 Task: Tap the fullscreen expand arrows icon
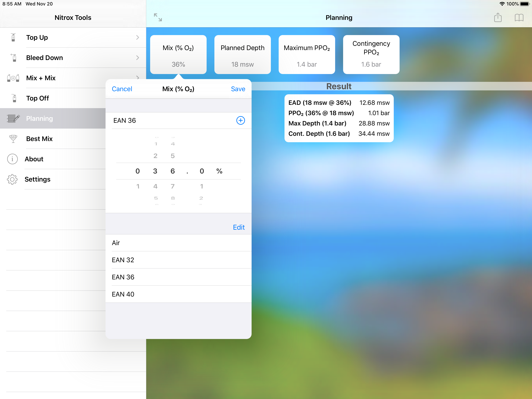(158, 17)
